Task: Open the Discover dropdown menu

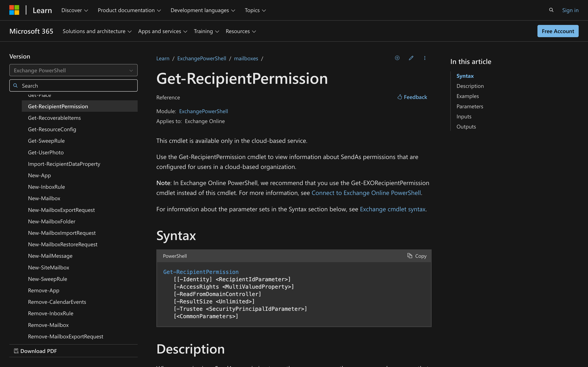Action: pyautogui.click(x=75, y=10)
